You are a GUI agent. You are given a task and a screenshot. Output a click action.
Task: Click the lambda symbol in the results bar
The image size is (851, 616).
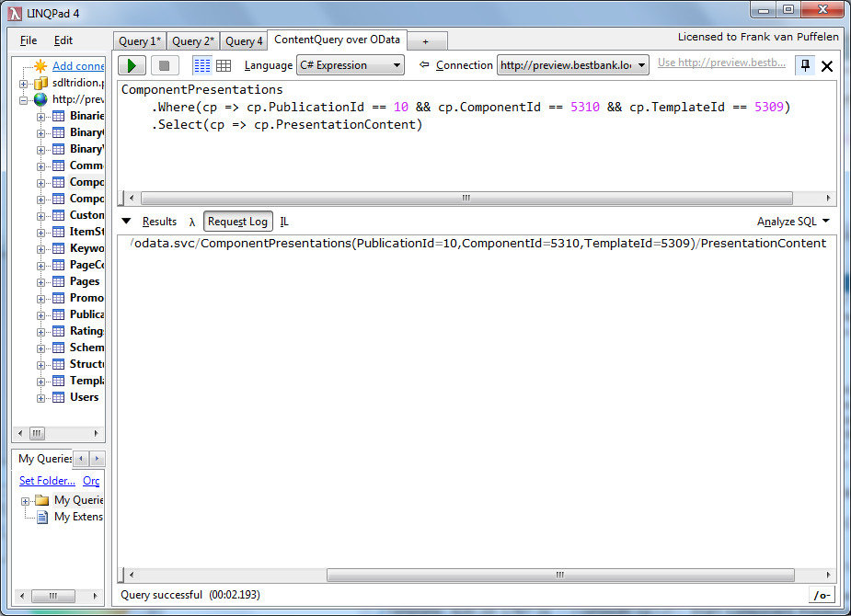pos(192,222)
